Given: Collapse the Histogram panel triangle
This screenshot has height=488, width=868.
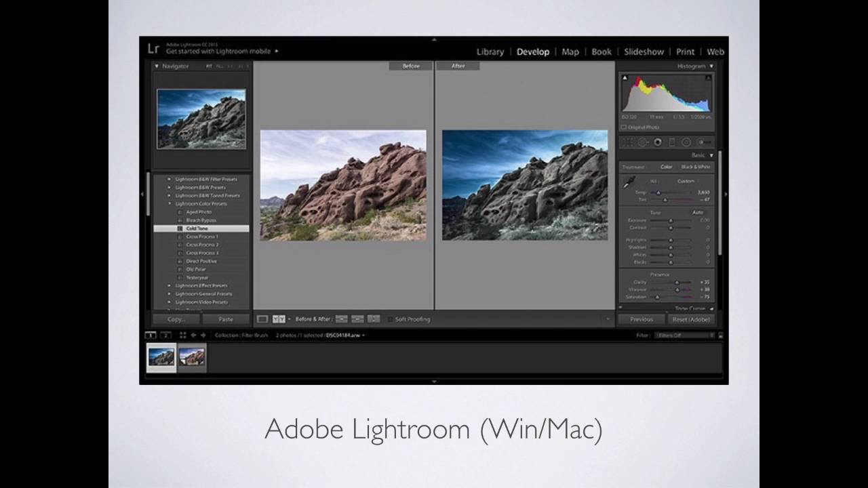Looking at the screenshot, I should (711, 66).
